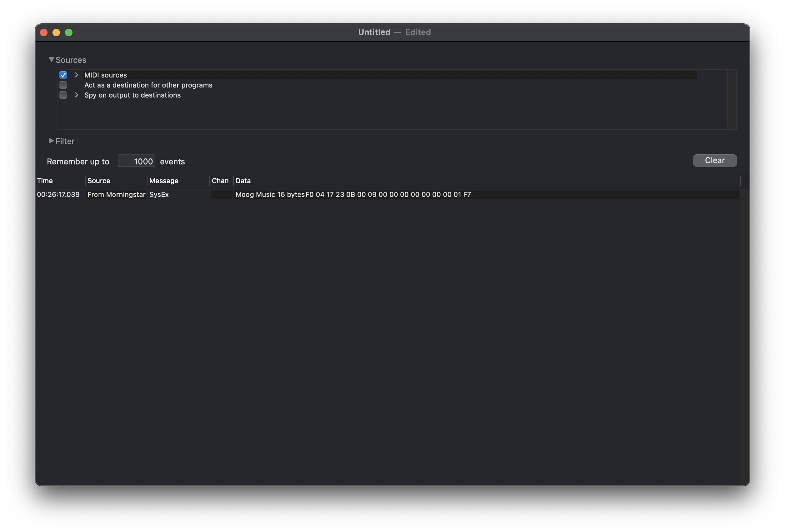Screen dimensions: 785x532
Task: Enable Act as a destination checkbox
Action: (x=63, y=85)
